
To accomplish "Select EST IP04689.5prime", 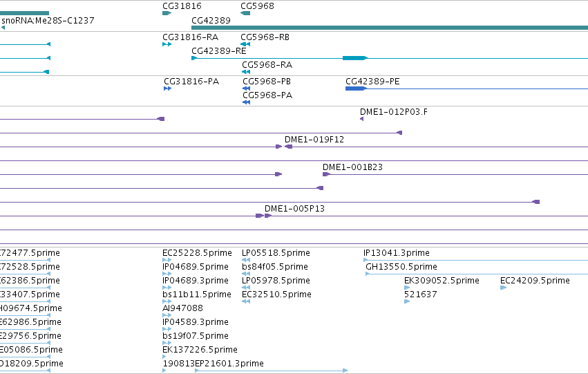I will (196, 267).
